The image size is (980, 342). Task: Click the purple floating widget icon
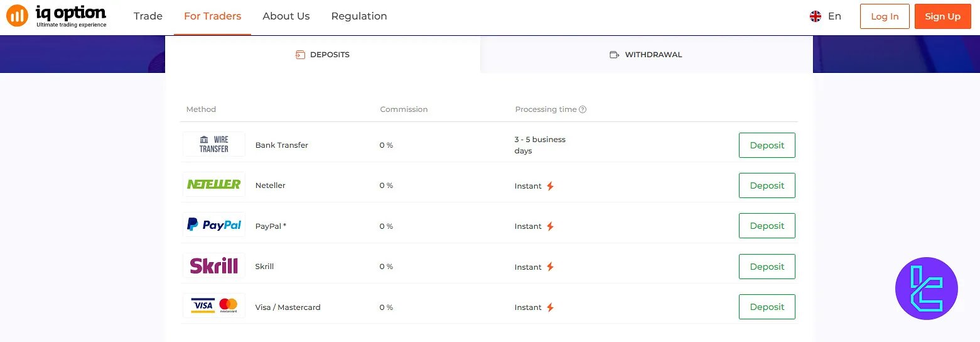(926, 289)
